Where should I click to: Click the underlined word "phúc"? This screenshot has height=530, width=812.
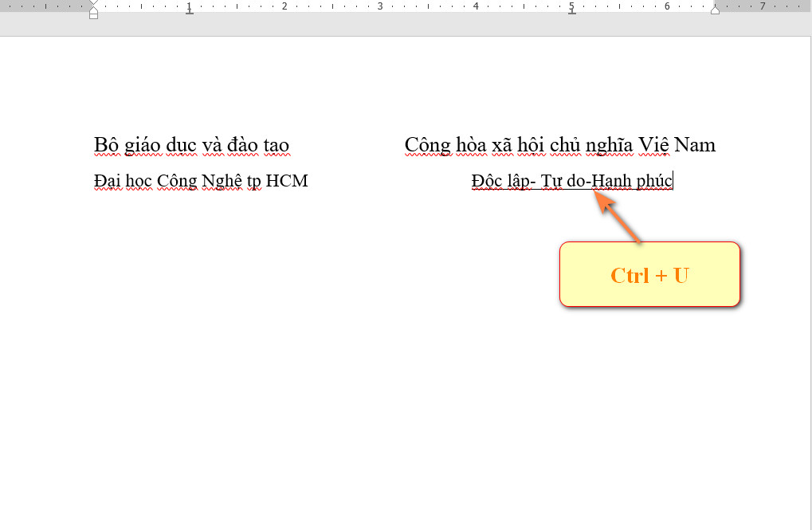654,181
